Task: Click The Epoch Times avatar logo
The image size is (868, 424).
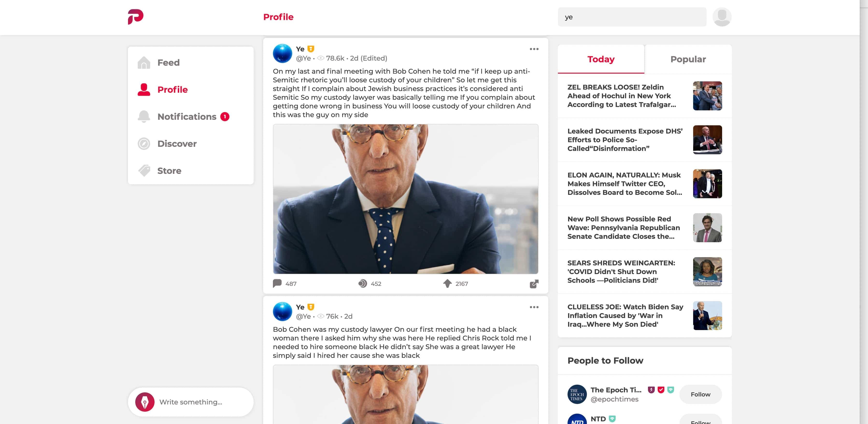Action: [x=577, y=394]
